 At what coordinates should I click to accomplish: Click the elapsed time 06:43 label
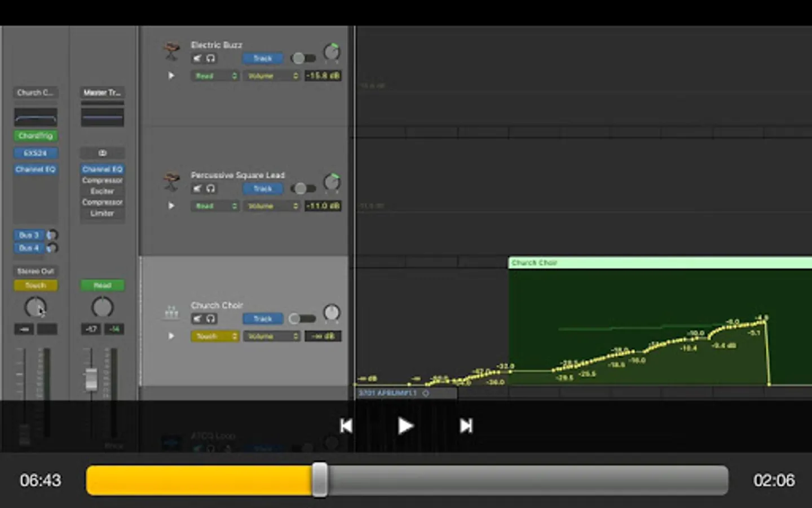tap(41, 480)
